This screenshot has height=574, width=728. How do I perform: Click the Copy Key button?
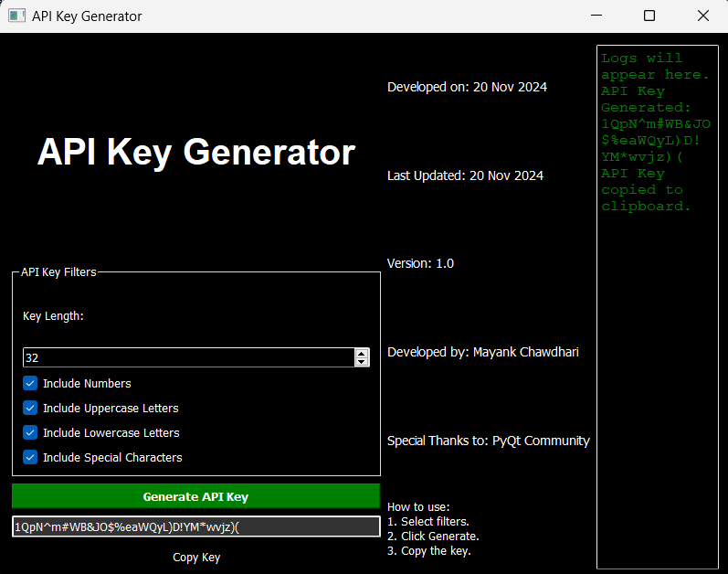pos(195,558)
